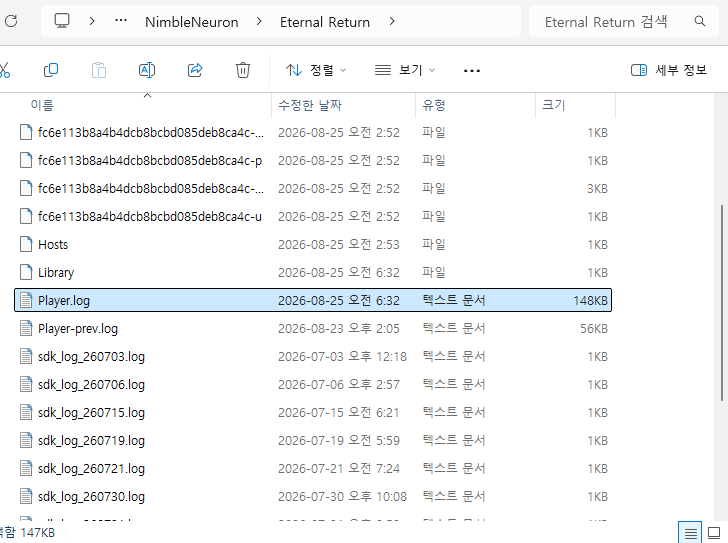Click date 2026-07-30 오후 10:08
Image resolution: width=728 pixels, height=543 pixels.
[x=342, y=497]
